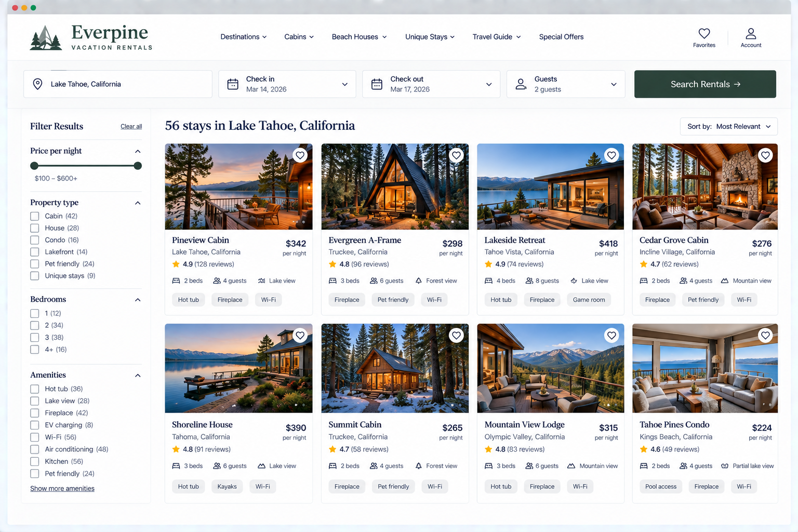Image resolution: width=798 pixels, height=532 pixels.
Task: Tick the Hot tub amenity checkbox
Action: click(35, 389)
